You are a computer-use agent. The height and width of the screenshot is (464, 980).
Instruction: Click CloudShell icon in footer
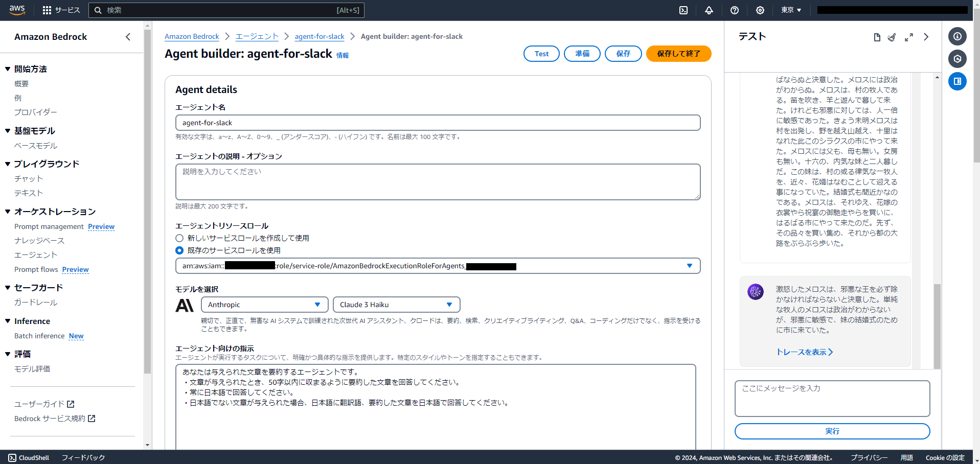[12, 458]
